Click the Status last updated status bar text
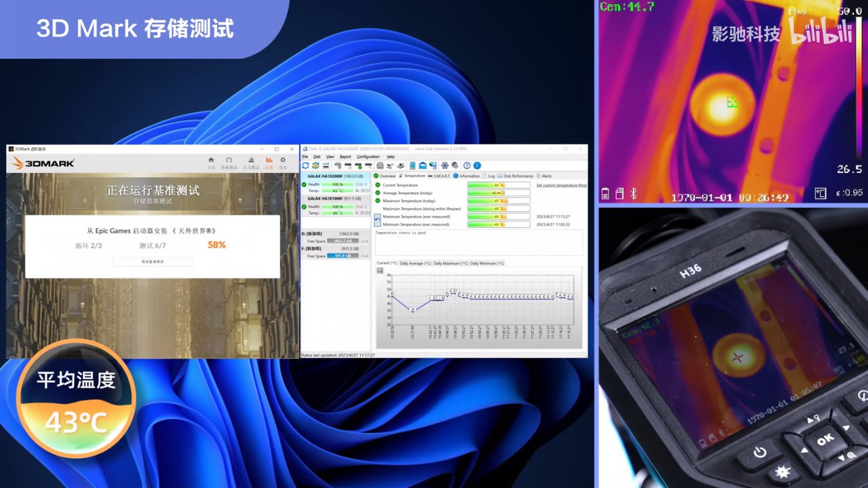 point(338,354)
